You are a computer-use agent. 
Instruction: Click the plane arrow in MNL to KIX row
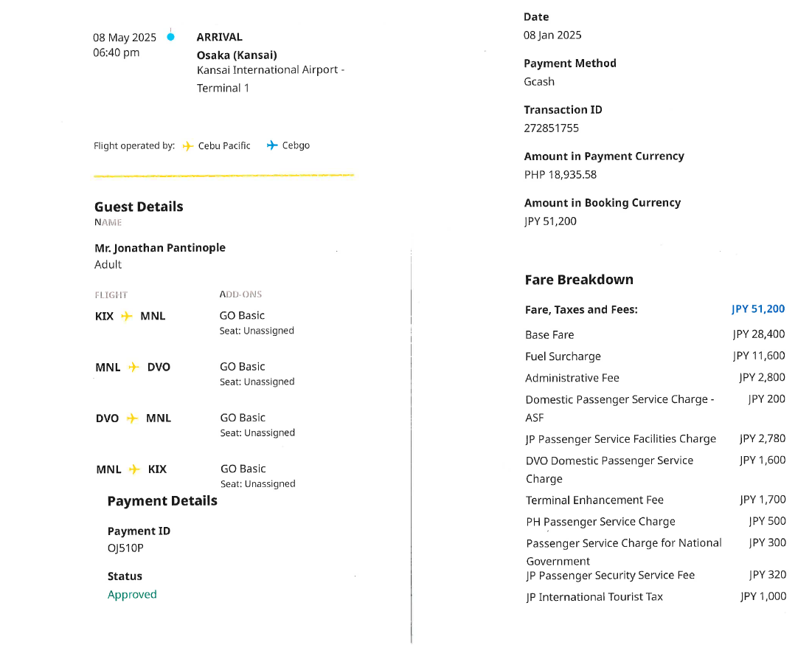134,469
